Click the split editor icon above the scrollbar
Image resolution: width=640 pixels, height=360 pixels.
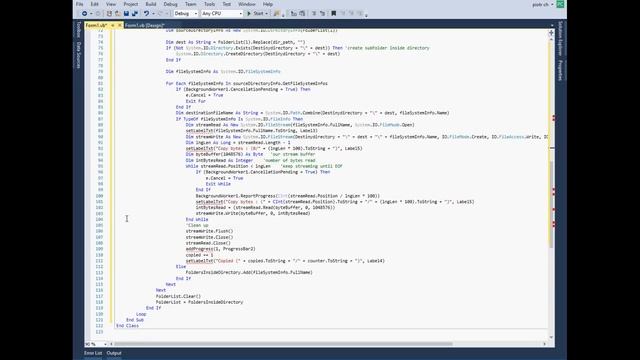[551, 33]
